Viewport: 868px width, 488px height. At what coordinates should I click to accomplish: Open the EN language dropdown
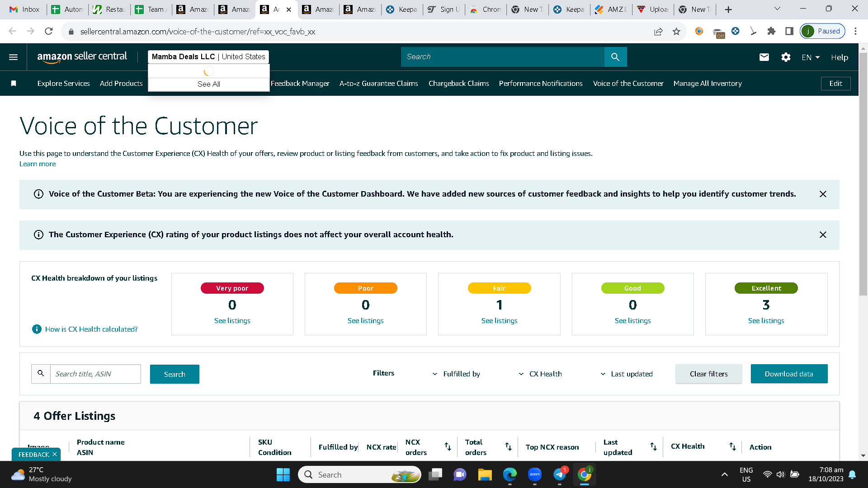(811, 57)
